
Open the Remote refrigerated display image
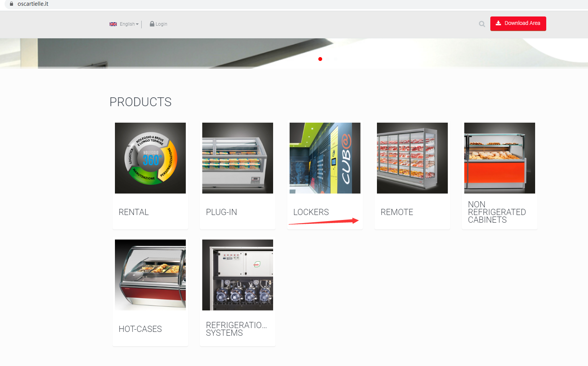pos(412,158)
